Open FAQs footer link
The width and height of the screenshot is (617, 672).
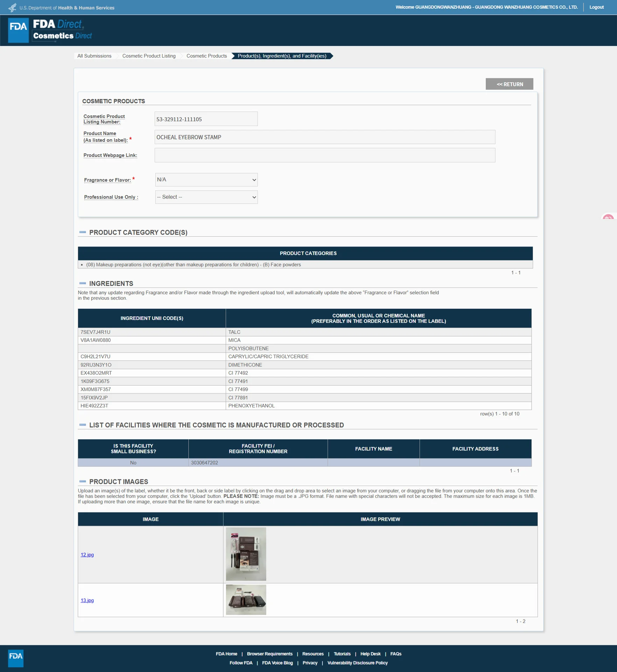coord(396,654)
